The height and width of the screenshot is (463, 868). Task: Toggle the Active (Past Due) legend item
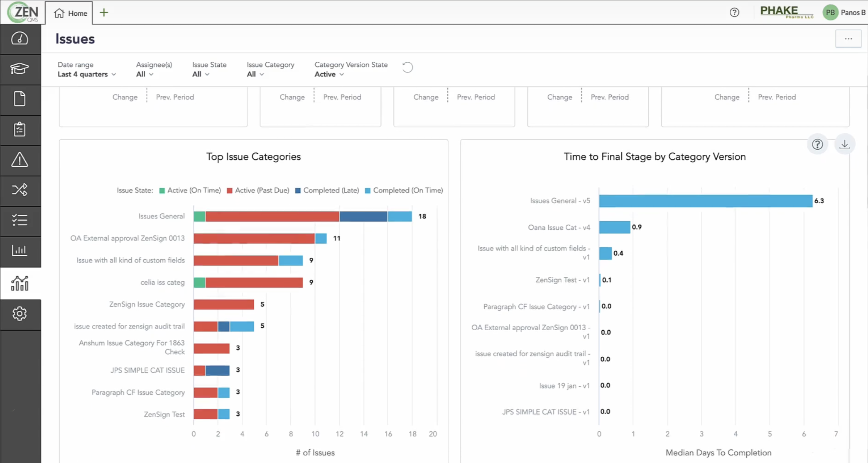point(258,190)
